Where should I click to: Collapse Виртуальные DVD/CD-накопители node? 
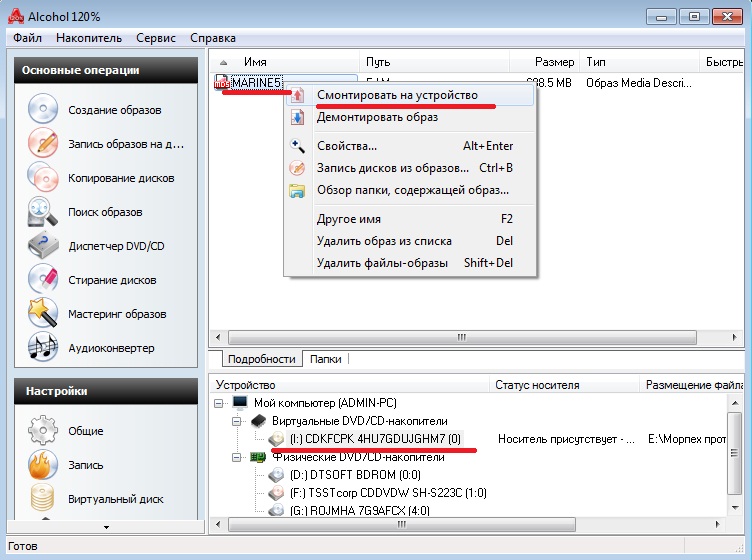click(x=237, y=421)
